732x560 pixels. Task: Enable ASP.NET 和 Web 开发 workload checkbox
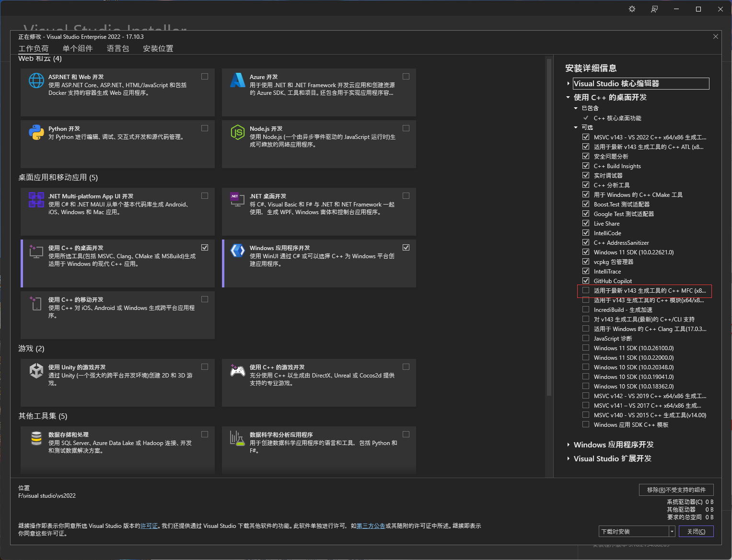pos(205,76)
